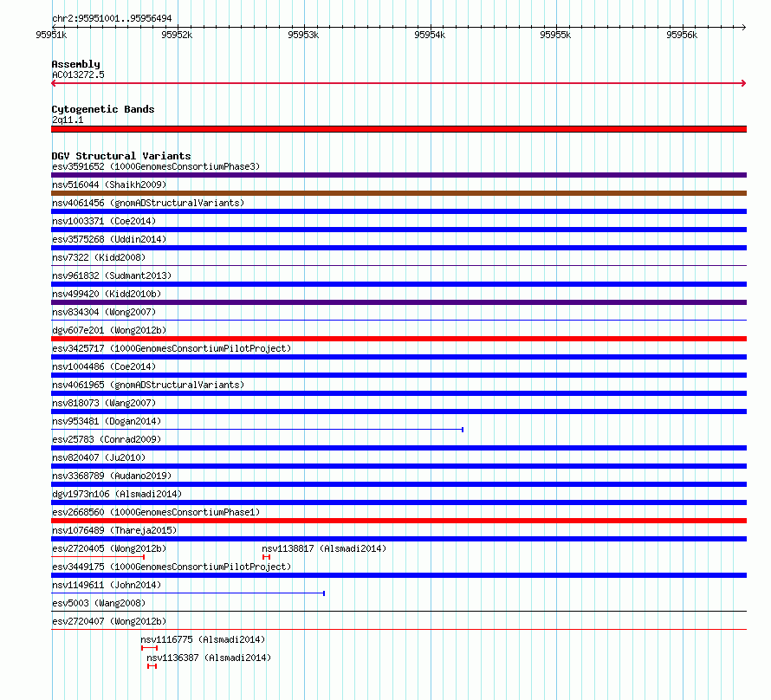This screenshot has height=700, width=771.
Task: Select nsv4061965 (gnomADStructuralVariants) label
Action: pyautogui.click(x=148, y=385)
